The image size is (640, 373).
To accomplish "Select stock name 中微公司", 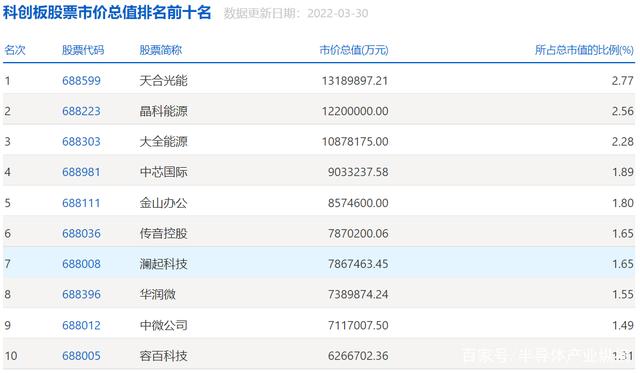I will coord(163,325).
